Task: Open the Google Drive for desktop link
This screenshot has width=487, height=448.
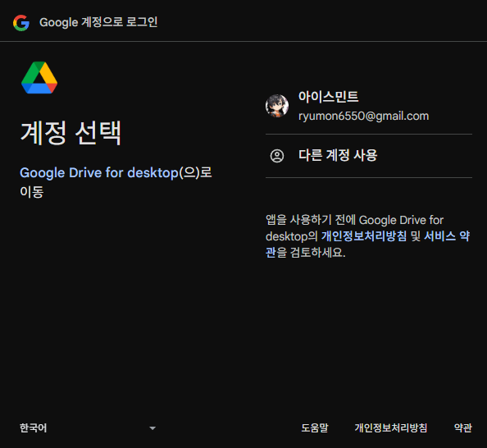Action: point(99,173)
